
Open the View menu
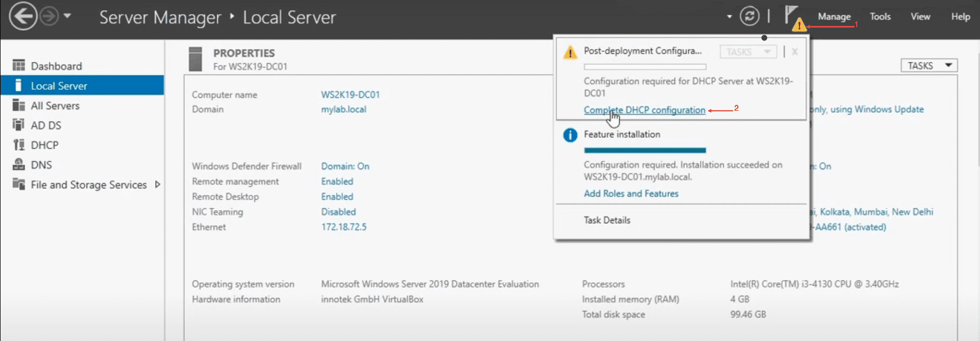(920, 17)
